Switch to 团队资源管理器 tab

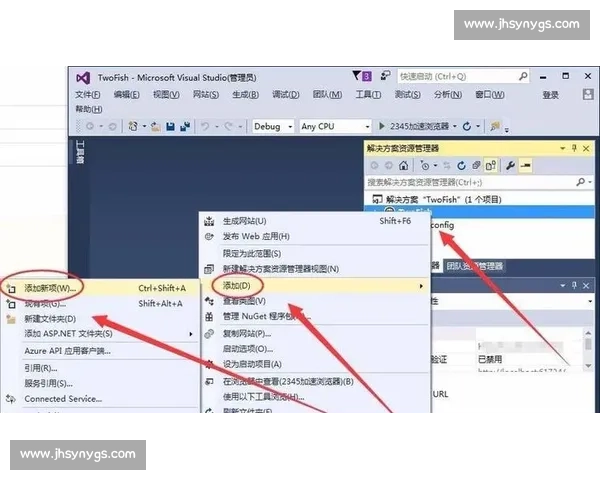coord(474,266)
